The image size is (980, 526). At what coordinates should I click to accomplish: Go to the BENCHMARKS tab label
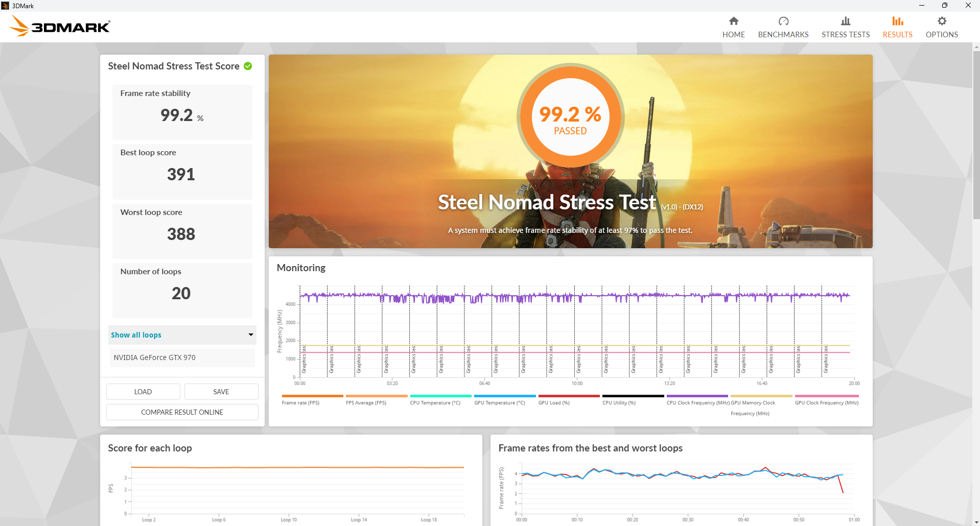(x=783, y=35)
